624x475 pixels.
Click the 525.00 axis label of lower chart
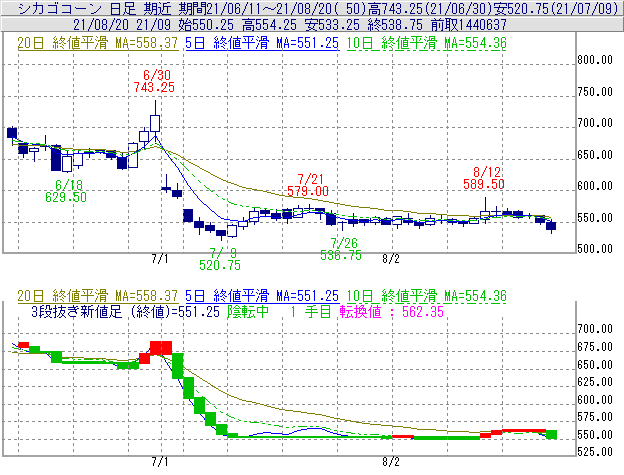click(x=595, y=452)
